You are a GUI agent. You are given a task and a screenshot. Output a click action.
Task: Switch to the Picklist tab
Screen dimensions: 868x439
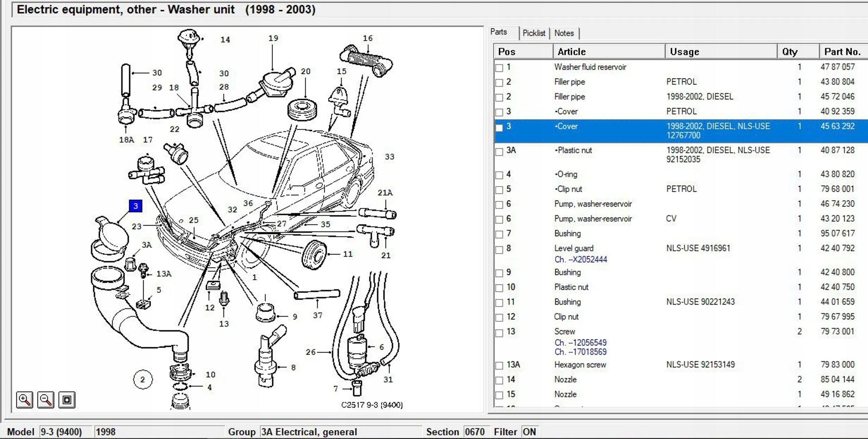534,33
